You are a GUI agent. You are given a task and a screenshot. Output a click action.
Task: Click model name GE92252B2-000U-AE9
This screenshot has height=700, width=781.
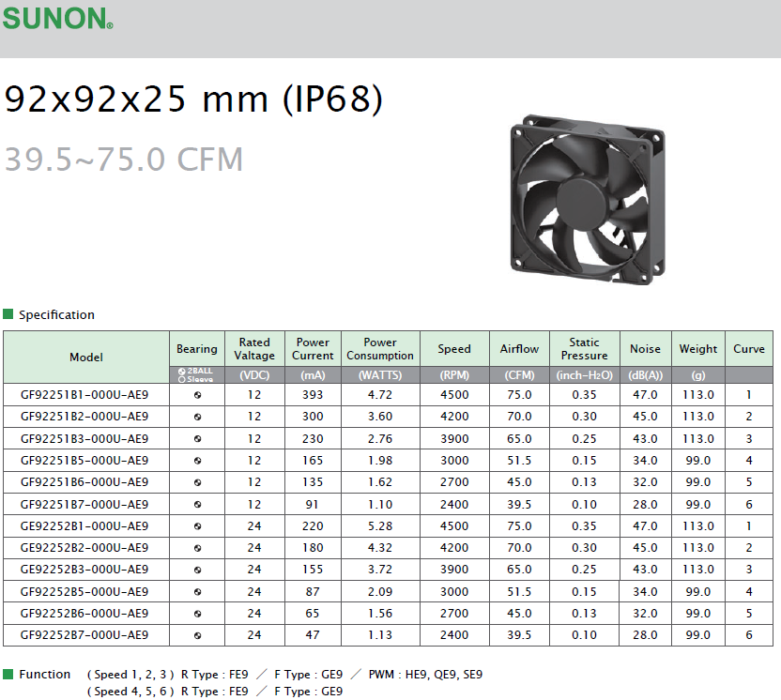pos(84,548)
